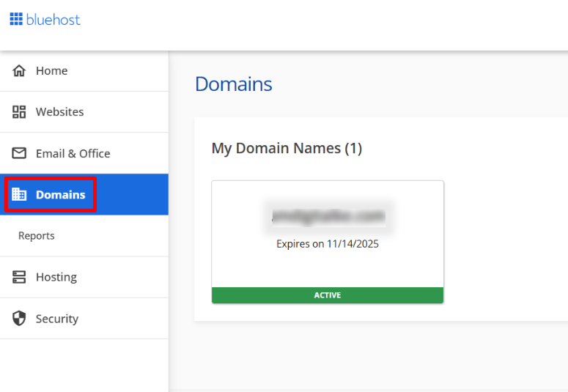Open the Reports submenu item
This screenshot has width=568, height=392.
pos(84,236)
